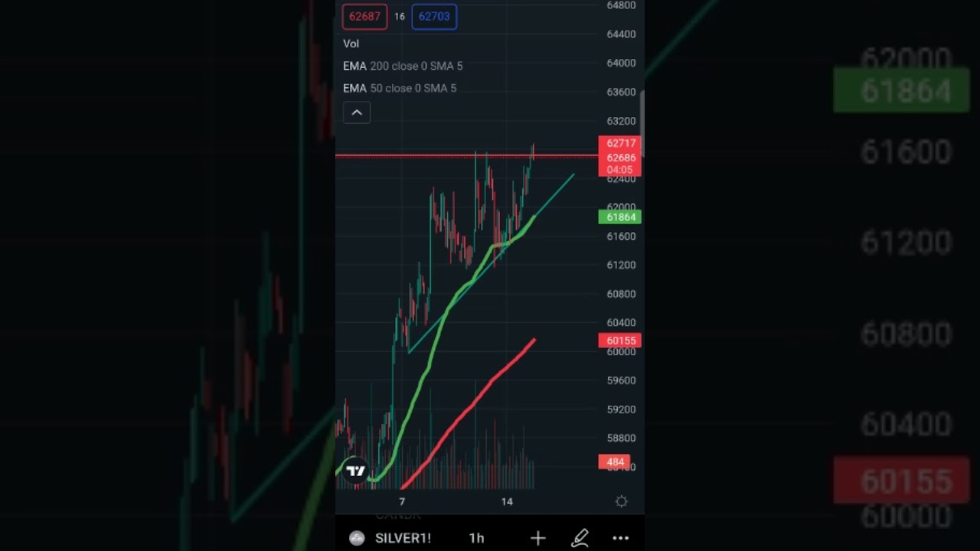Click the green 61864 price label
The image size is (980, 551).
620,217
